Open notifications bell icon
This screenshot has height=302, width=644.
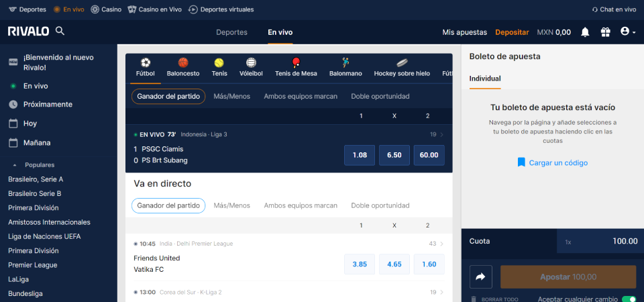click(x=585, y=32)
